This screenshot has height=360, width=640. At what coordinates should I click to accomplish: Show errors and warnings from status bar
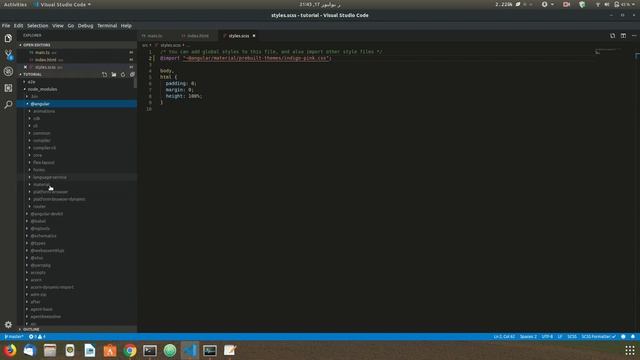(37, 337)
